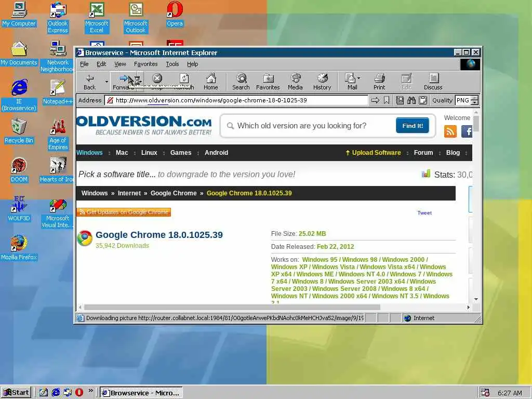
Task: Click the Browservice taskbar button
Action: (x=141, y=393)
